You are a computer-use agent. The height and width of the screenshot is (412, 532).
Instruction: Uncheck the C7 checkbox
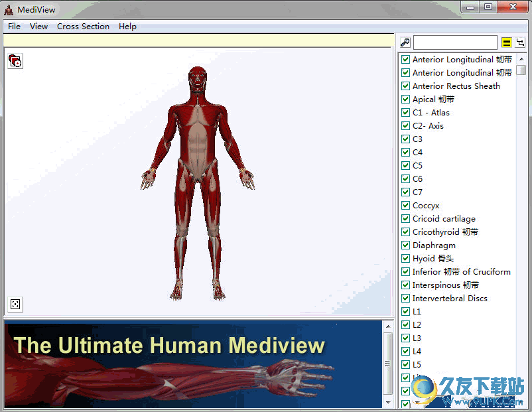click(405, 192)
